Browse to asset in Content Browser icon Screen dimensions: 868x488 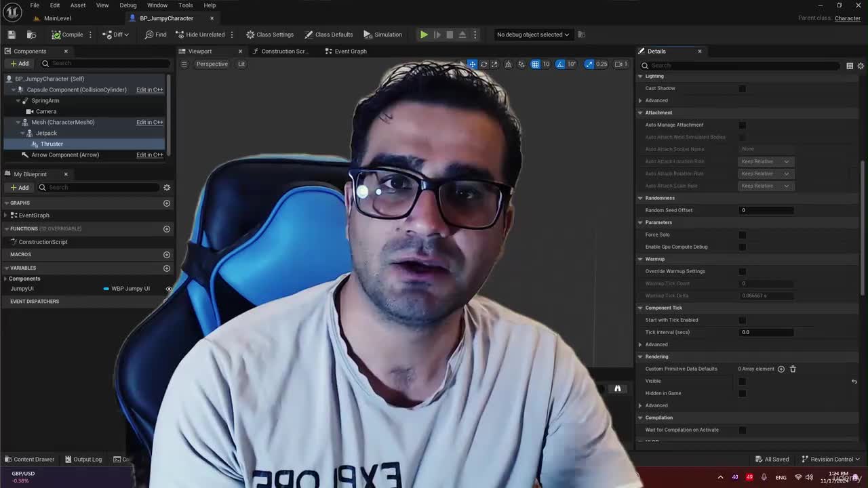31,35
